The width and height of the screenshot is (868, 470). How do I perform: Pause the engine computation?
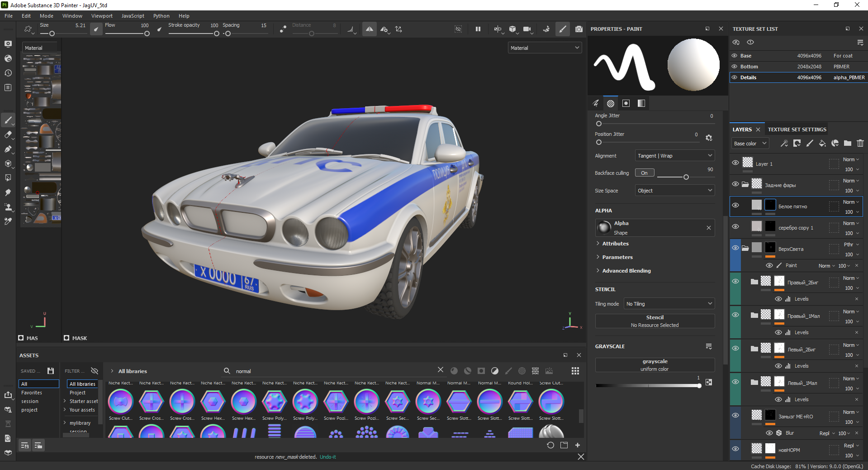point(478,29)
